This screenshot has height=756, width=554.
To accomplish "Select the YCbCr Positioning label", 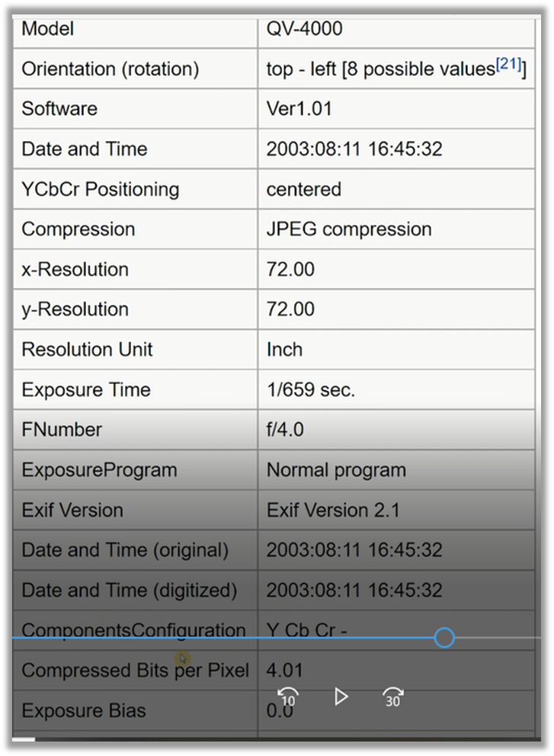I will click(x=100, y=189).
